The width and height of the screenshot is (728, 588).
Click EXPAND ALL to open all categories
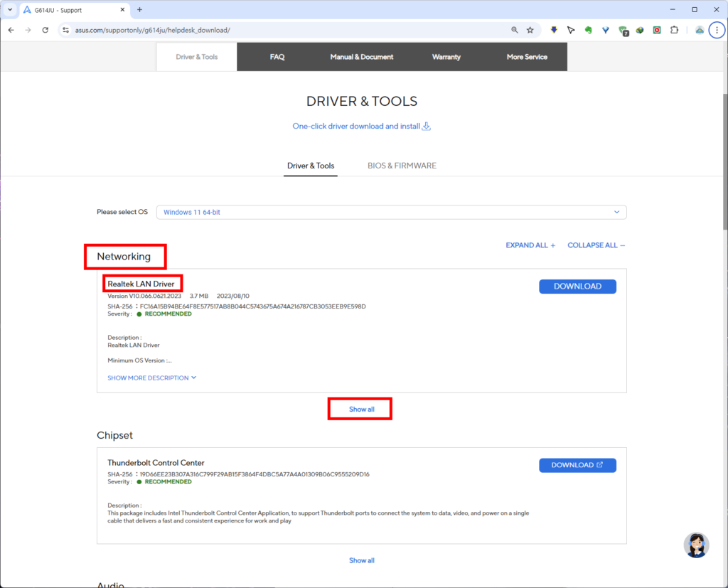[x=530, y=245]
